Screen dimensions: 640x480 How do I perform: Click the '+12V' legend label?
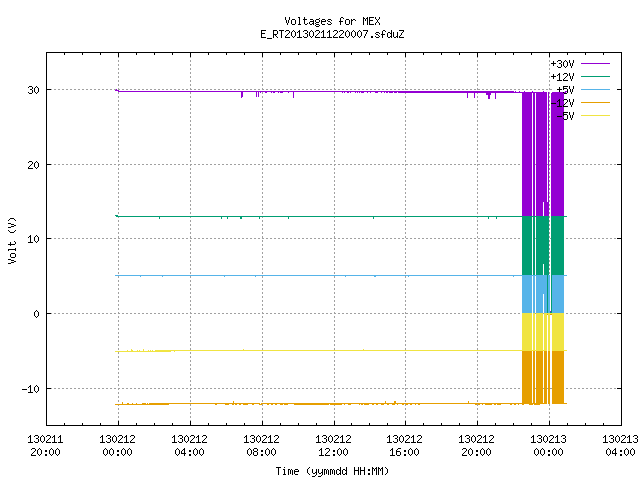[562, 77]
